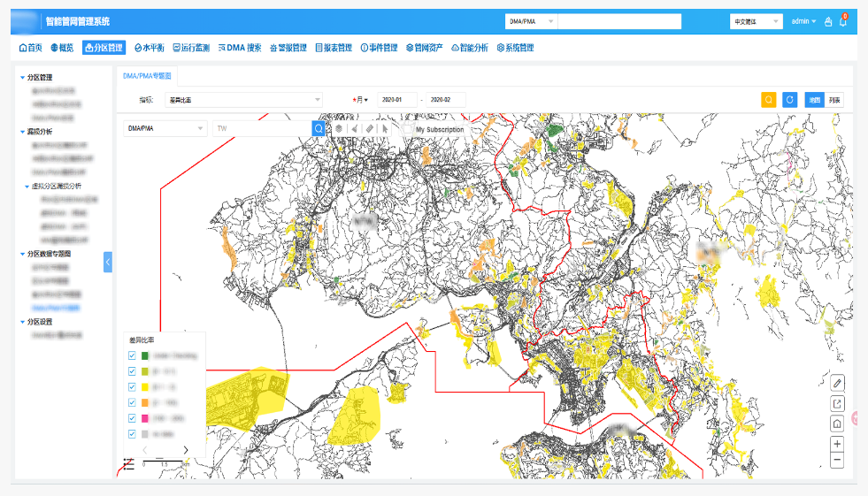The image size is (868, 496).
Task: Click the map home extent icon
Action: coord(837,424)
